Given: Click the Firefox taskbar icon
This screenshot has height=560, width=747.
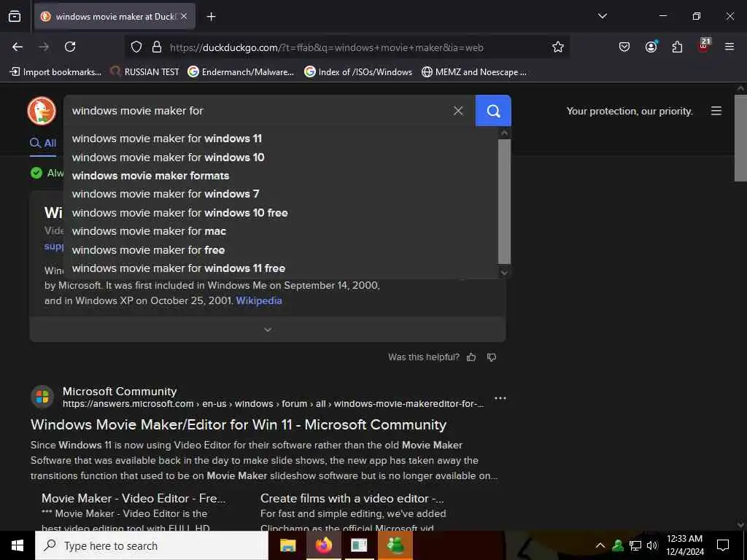Looking at the screenshot, I should pos(323,545).
